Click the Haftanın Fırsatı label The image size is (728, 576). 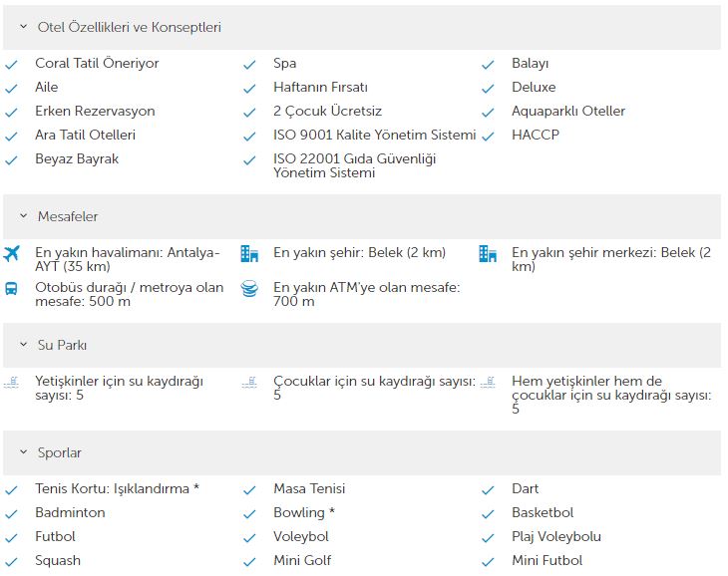click(320, 87)
